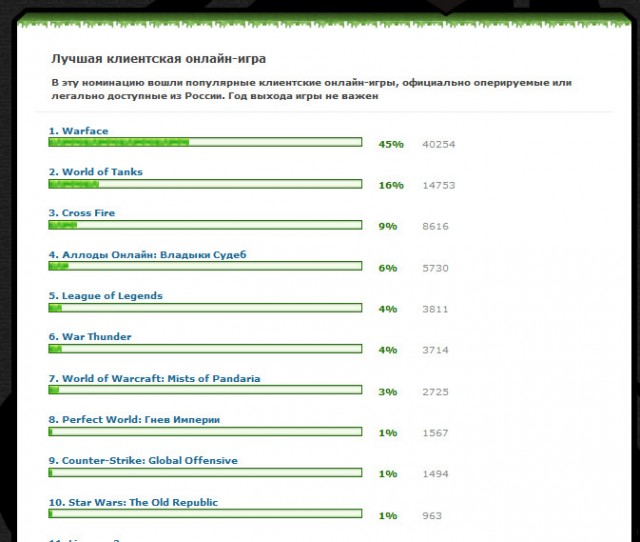Click the vote count 1567

click(436, 433)
